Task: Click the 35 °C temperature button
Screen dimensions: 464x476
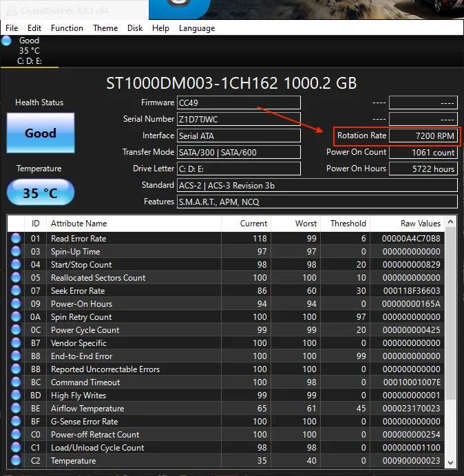Action: click(40, 193)
